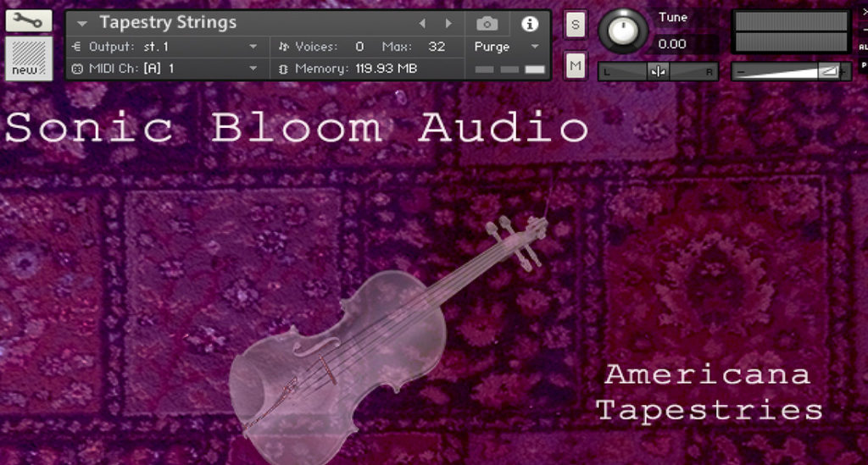The height and width of the screenshot is (465, 868).
Task: Click the L-R pan slider
Action: tap(658, 71)
